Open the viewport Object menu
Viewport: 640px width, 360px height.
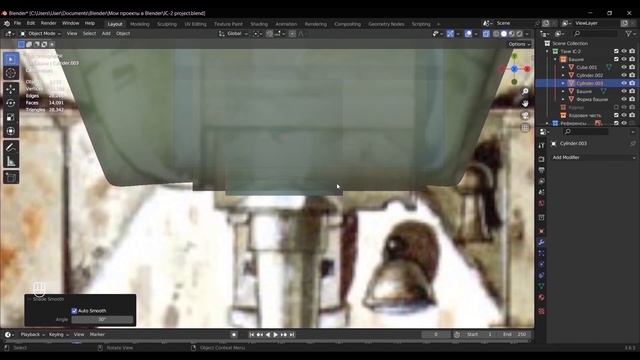(123, 33)
